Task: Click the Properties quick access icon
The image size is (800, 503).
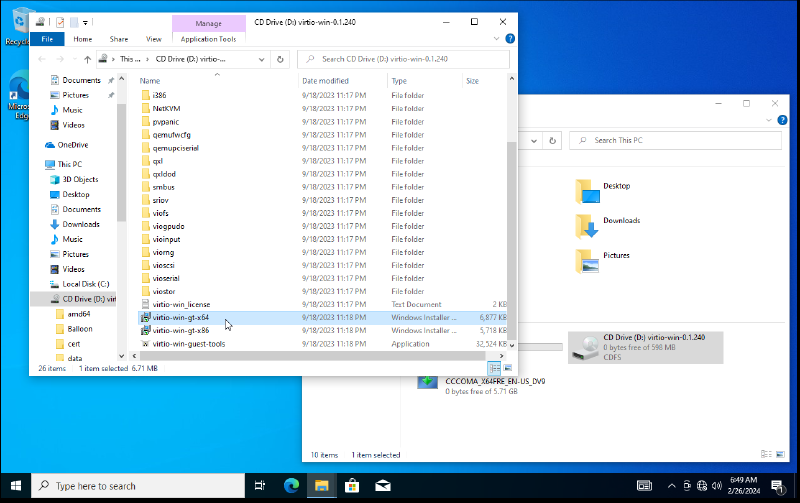Action: (x=60, y=22)
